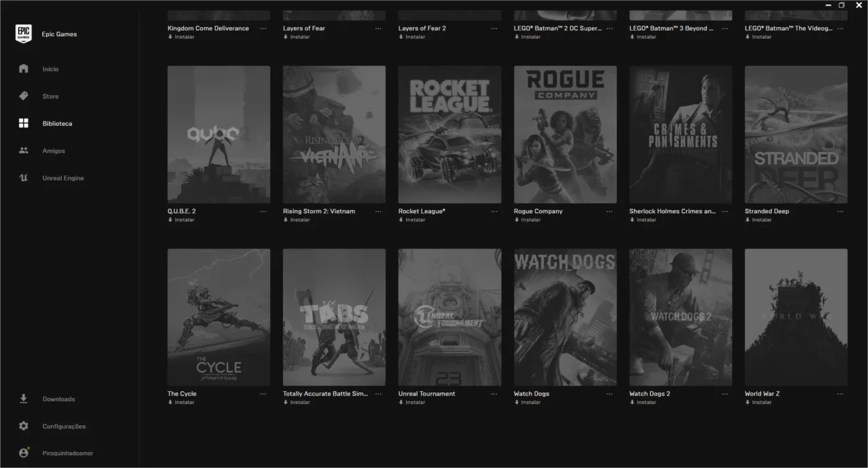Image resolution: width=868 pixels, height=468 pixels.
Task: Install Stranded Deep
Action: point(758,219)
